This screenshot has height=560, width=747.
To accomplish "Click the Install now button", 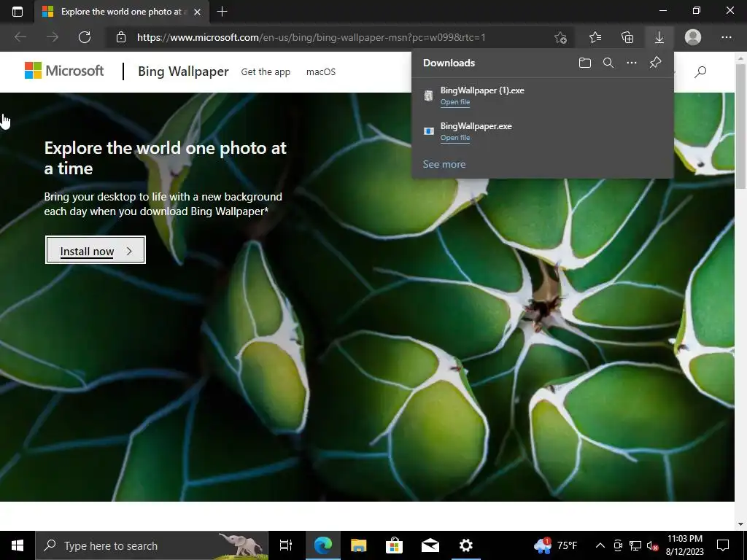I will (x=96, y=250).
